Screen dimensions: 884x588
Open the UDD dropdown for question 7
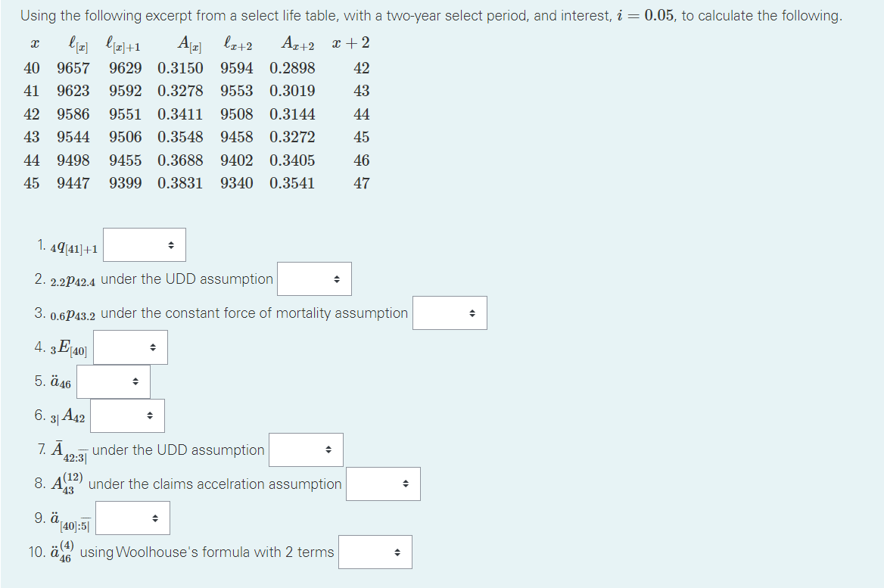(x=306, y=450)
